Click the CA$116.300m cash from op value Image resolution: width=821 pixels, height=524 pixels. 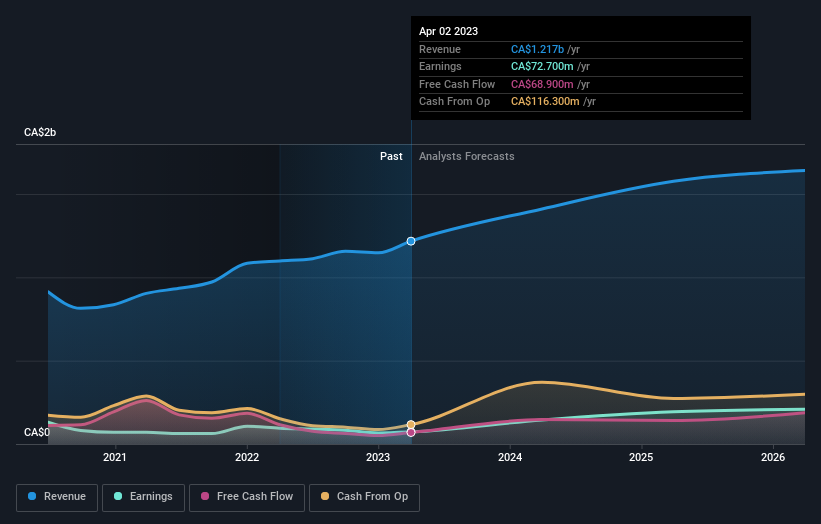click(x=545, y=102)
